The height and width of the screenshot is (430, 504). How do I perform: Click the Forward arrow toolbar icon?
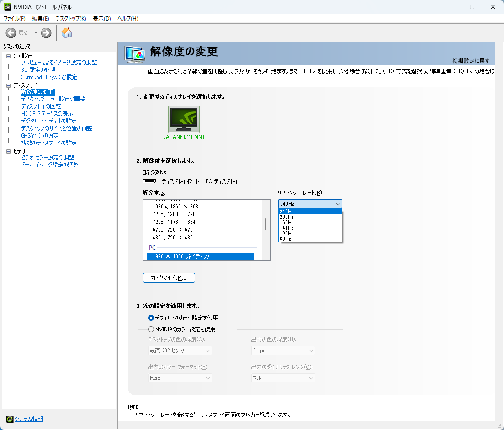(46, 33)
